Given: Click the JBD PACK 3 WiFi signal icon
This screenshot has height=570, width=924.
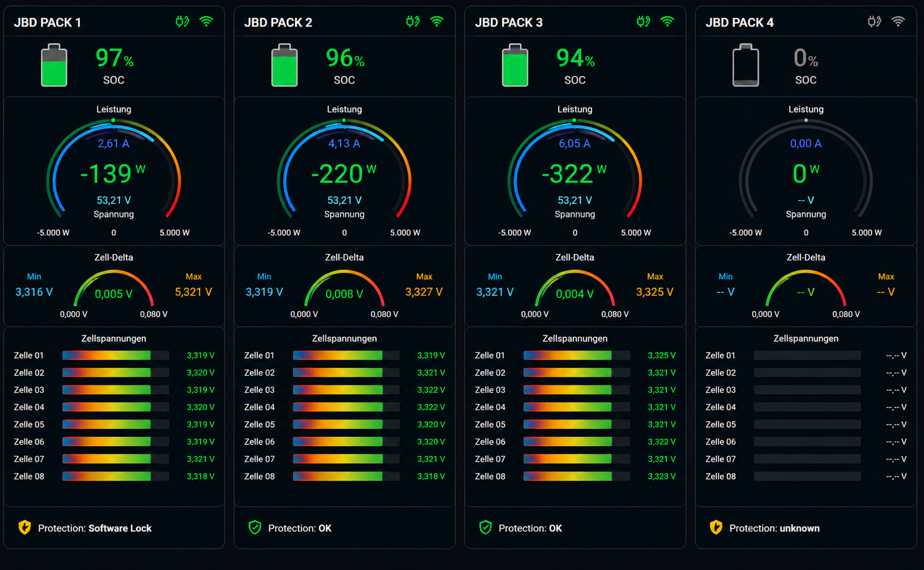Looking at the screenshot, I should tap(667, 22).
